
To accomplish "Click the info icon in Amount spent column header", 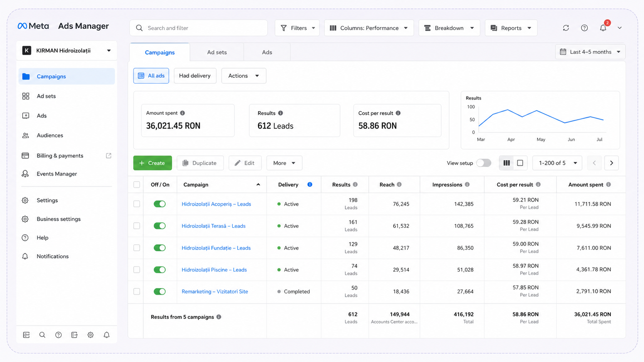I will [x=609, y=185].
